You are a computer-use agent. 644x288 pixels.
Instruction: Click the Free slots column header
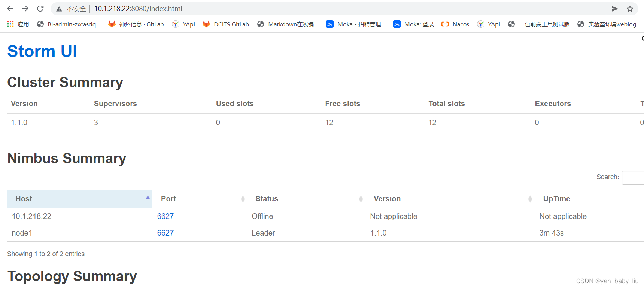(x=343, y=103)
